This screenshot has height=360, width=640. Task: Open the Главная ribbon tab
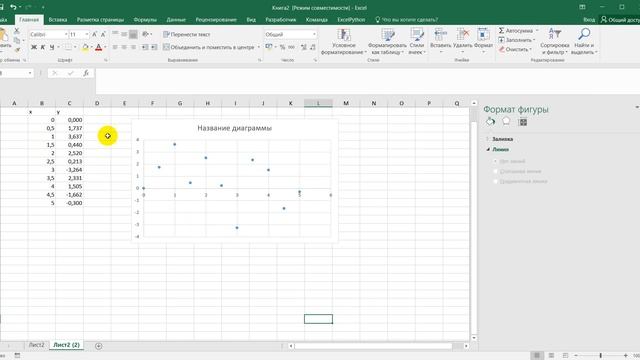pyautogui.click(x=29, y=20)
